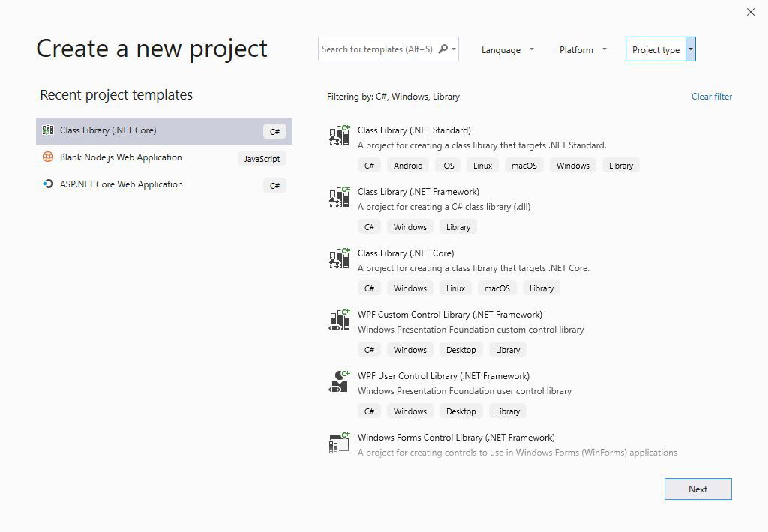Click the Next button
Image resolution: width=768 pixels, height=532 pixels.
(697, 489)
